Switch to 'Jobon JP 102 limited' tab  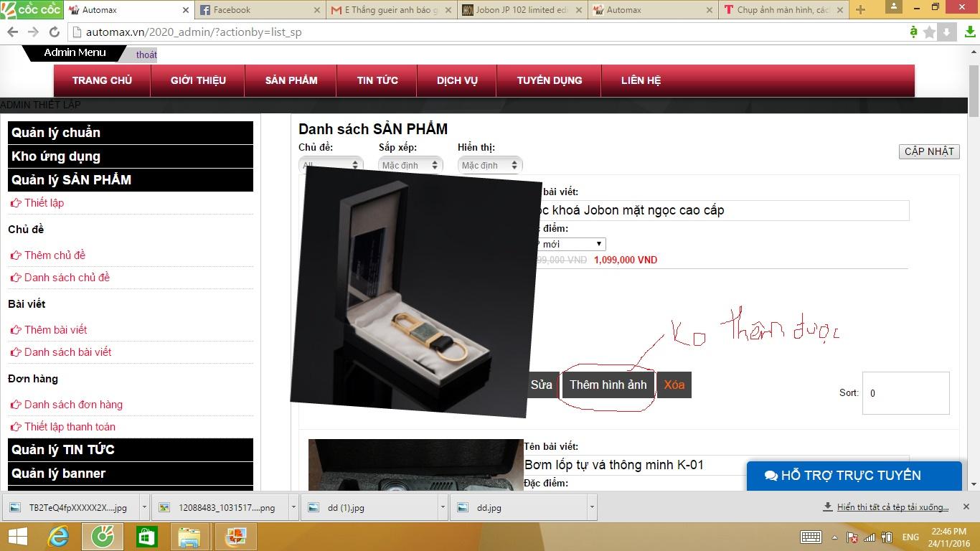pyautogui.click(x=521, y=10)
